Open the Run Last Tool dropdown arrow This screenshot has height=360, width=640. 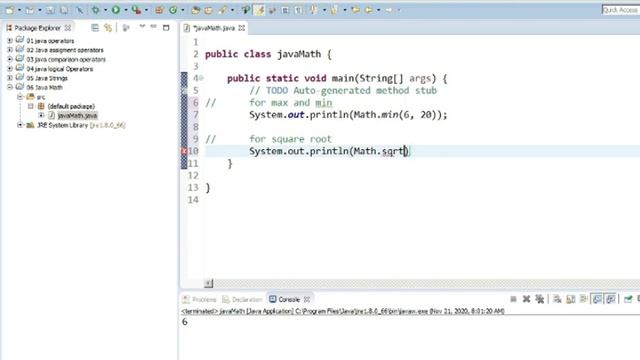point(146,10)
